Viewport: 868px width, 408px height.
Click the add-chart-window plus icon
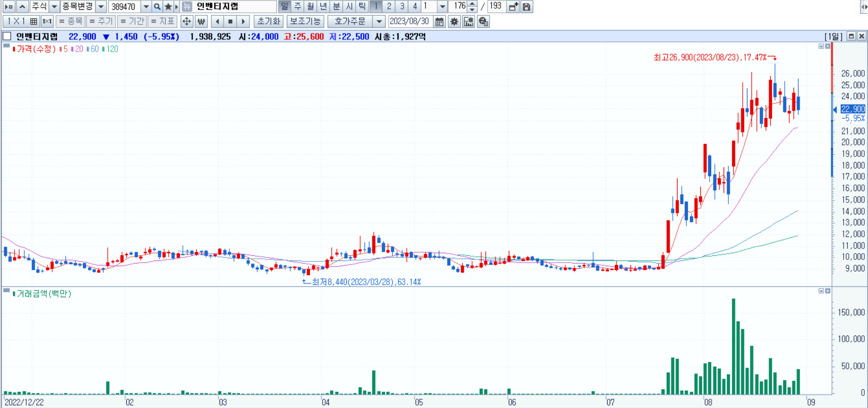pos(513,7)
